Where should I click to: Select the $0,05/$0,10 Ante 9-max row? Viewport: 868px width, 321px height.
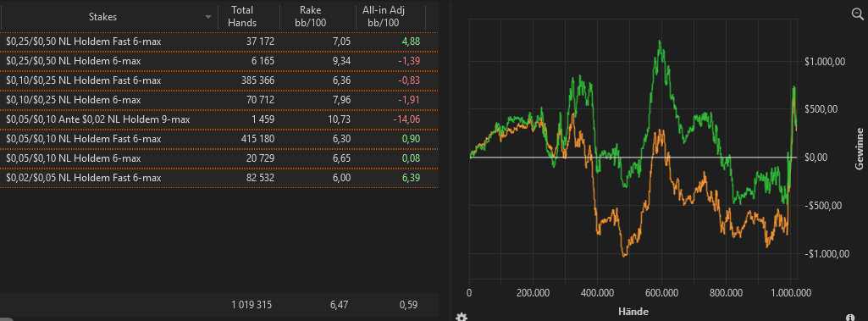pos(219,119)
